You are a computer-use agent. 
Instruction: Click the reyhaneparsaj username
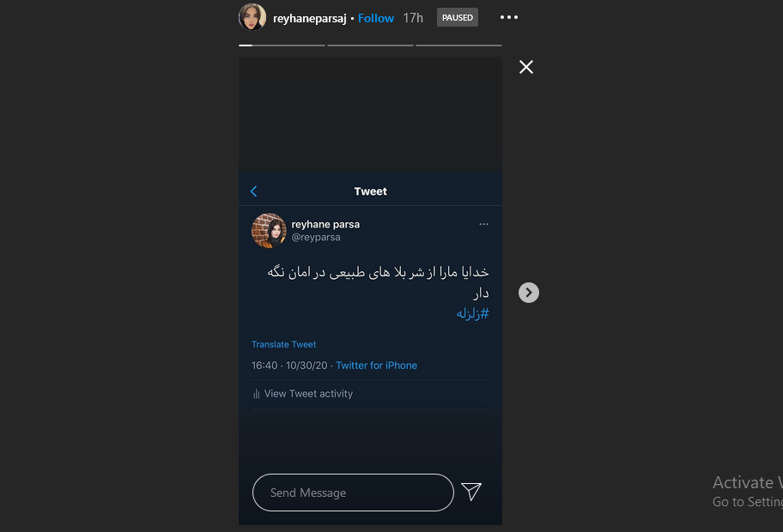pos(310,19)
